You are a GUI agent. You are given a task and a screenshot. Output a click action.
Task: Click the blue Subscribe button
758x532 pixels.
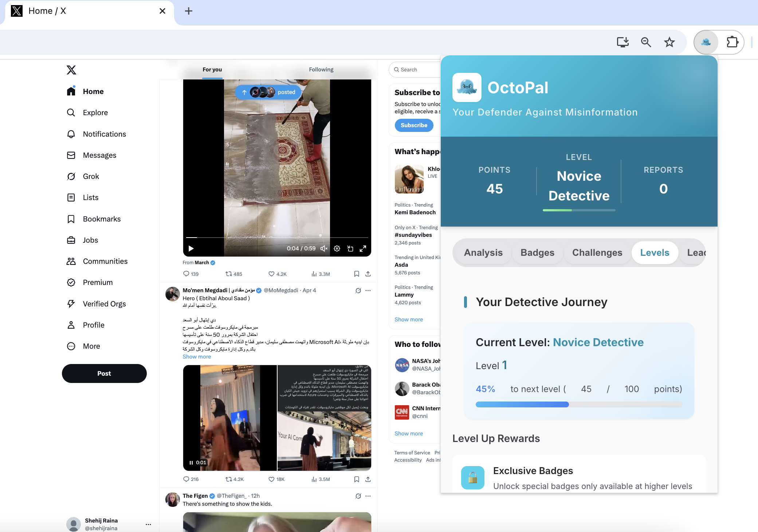coord(414,125)
